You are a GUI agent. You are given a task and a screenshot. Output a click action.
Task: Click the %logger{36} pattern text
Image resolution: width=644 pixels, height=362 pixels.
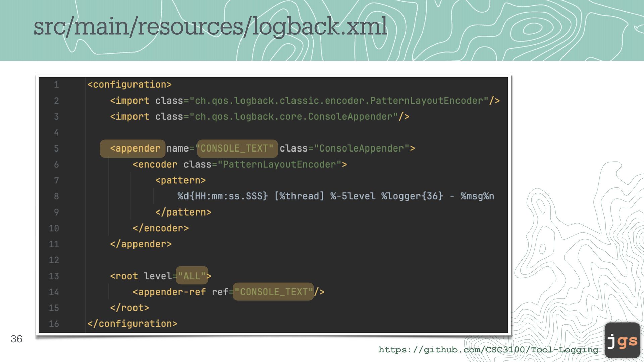click(412, 196)
